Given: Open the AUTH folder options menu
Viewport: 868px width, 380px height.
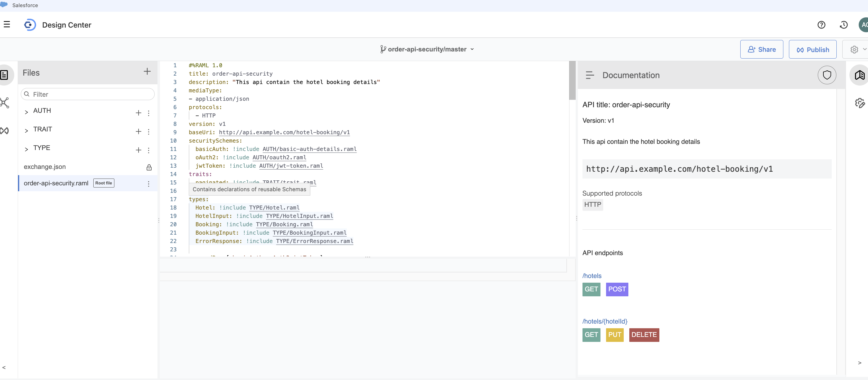Looking at the screenshot, I should coord(148,113).
